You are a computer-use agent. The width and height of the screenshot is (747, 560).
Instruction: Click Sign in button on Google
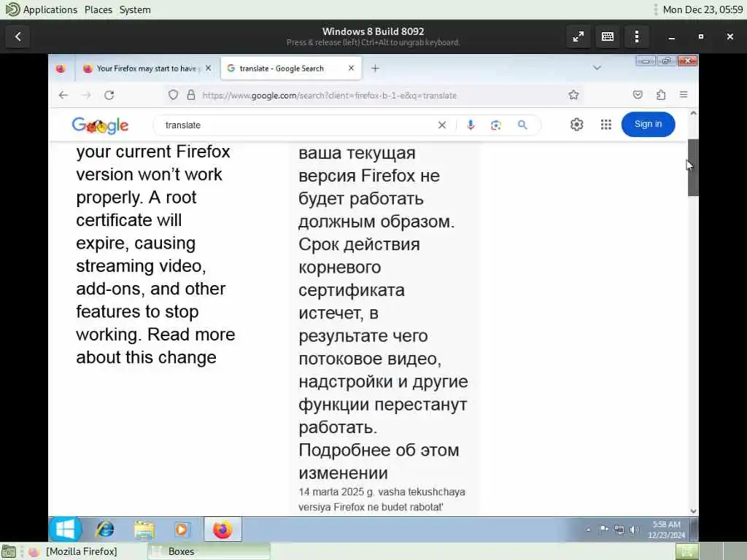click(648, 124)
